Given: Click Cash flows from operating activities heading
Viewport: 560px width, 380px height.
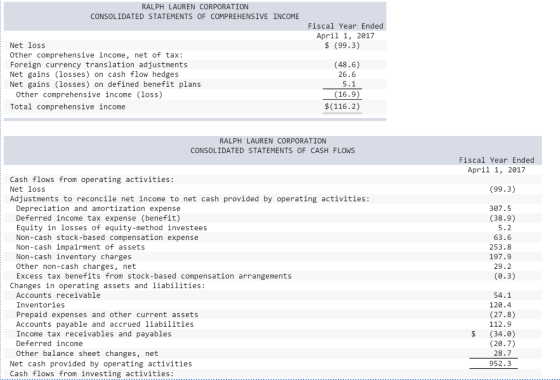Looking at the screenshot, I should 92,179.
